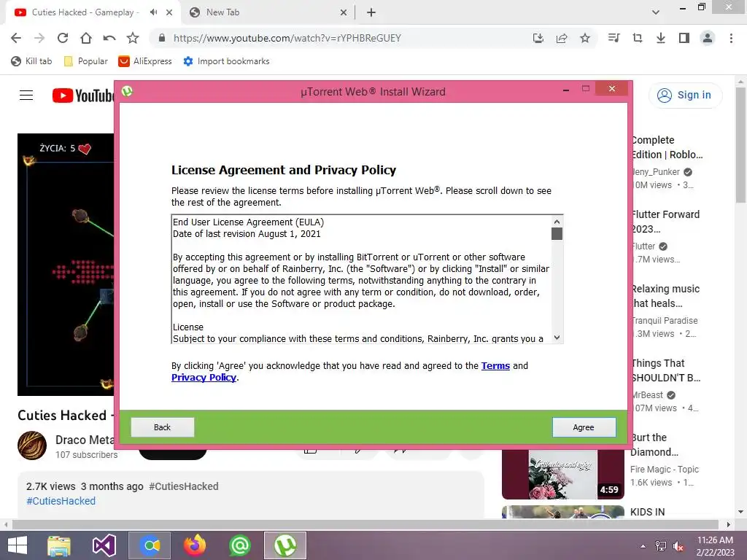Open the Things That SHOULDN'T B... video

665,370
